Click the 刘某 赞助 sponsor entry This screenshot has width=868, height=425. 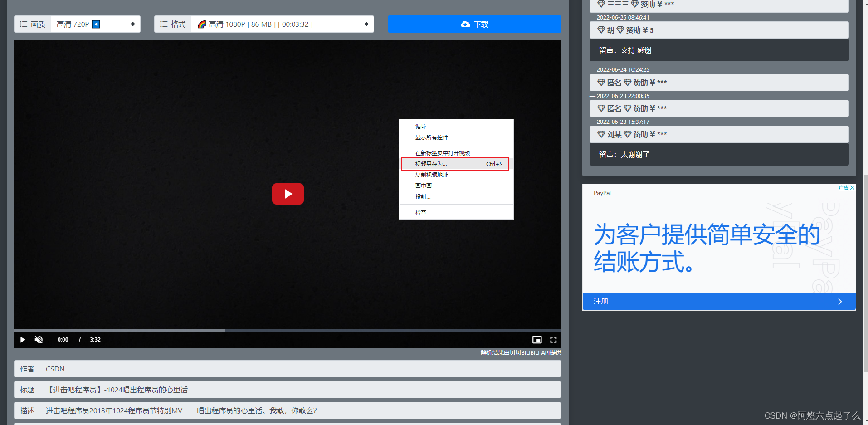719,134
